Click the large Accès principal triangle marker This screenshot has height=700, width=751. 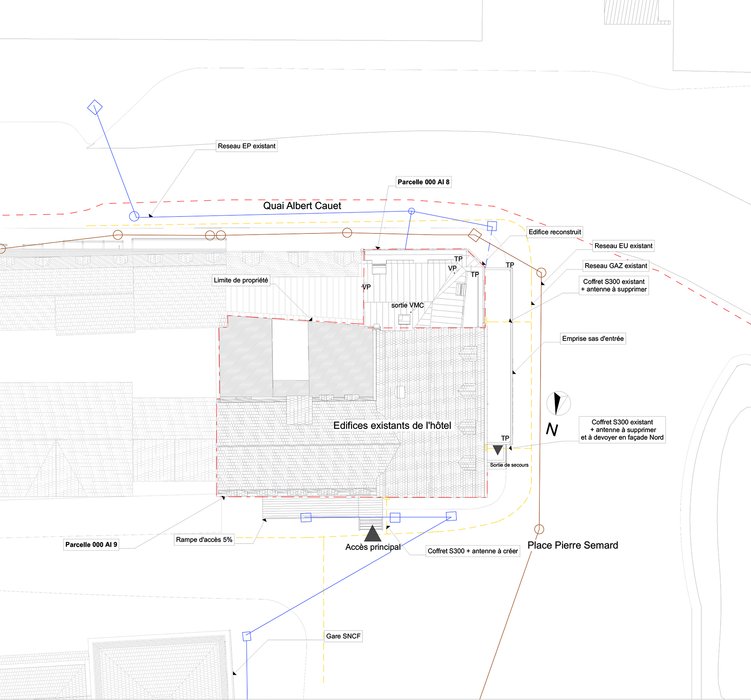point(372,534)
